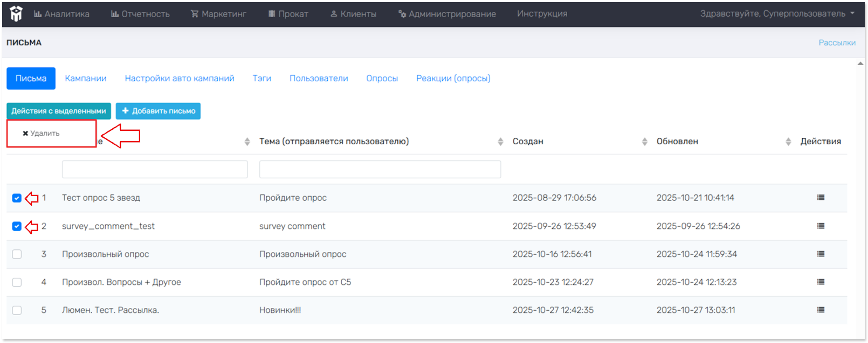Switch to the Кампании tab
This screenshot has height=343, width=868.
coord(86,79)
